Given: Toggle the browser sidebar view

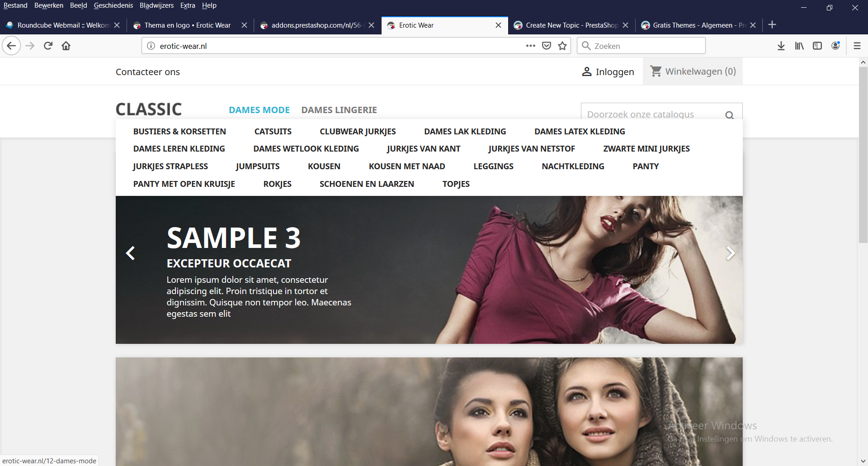Looking at the screenshot, I should tap(817, 46).
